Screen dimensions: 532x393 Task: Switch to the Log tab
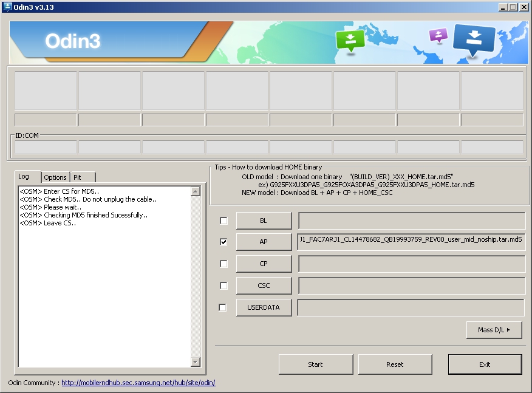pos(28,177)
